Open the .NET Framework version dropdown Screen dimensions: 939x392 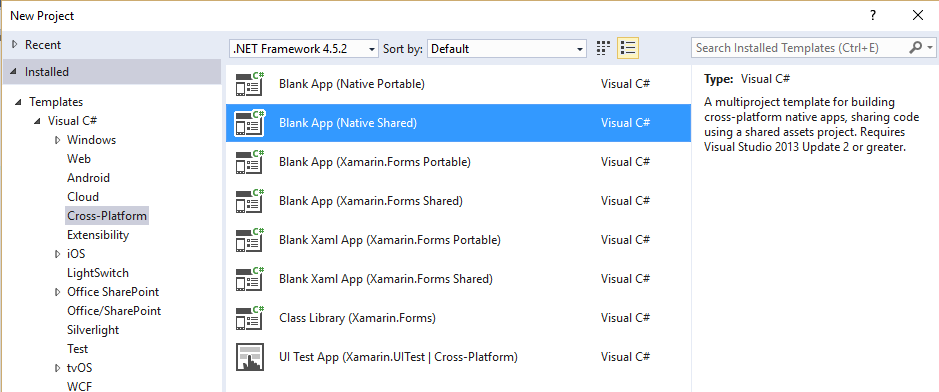[x=304, y=49]
